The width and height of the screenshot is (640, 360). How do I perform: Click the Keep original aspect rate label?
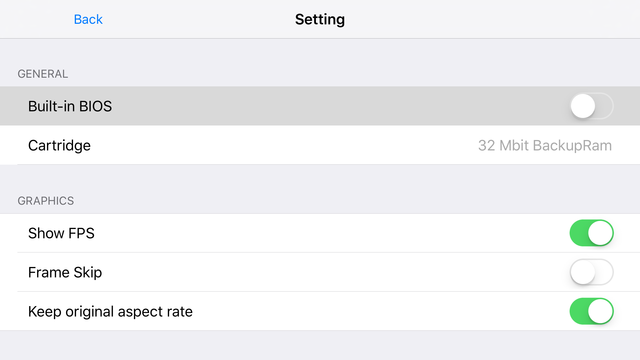[110, 311]
